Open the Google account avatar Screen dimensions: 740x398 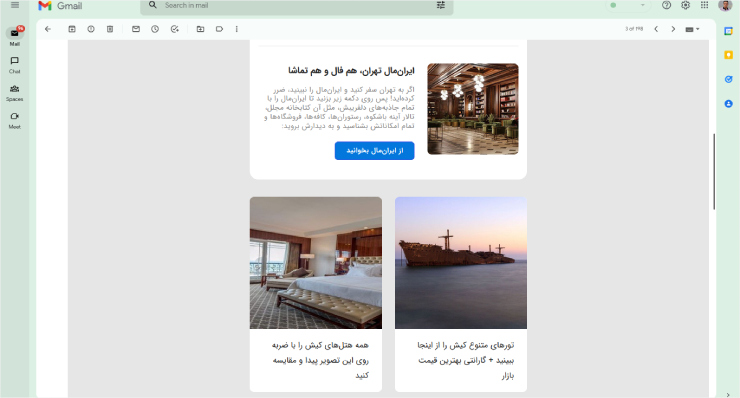point(724,5)
